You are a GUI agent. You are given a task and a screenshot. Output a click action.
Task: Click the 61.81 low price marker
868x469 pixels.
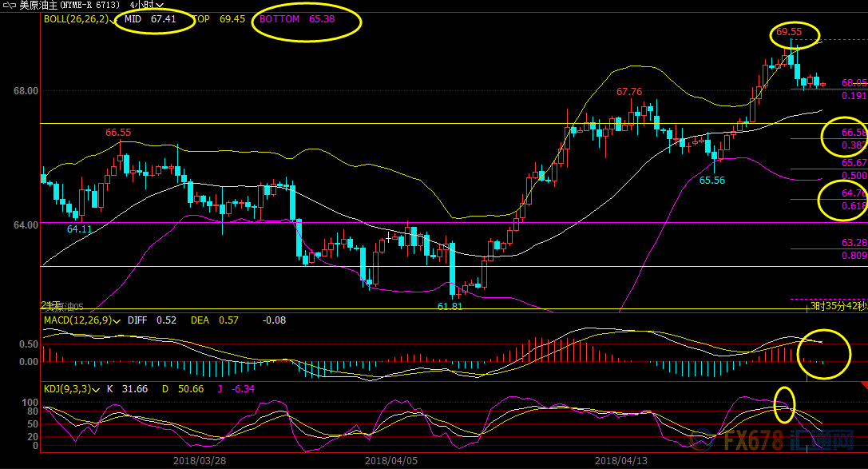coord(450,306)
